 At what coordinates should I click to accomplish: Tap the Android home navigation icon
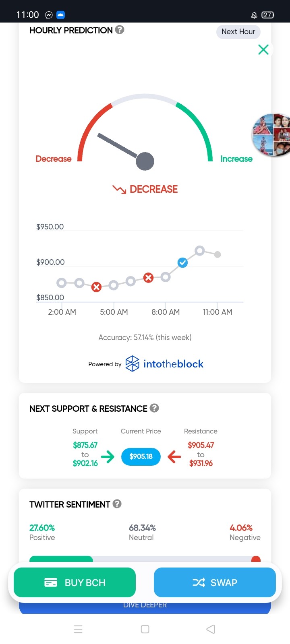[x=145, y=629]
